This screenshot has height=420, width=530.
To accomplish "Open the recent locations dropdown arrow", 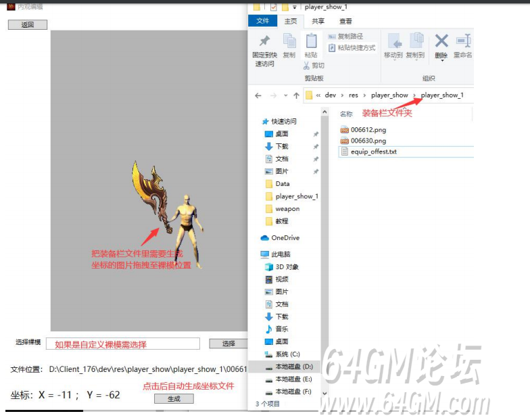I will point(286,95).
